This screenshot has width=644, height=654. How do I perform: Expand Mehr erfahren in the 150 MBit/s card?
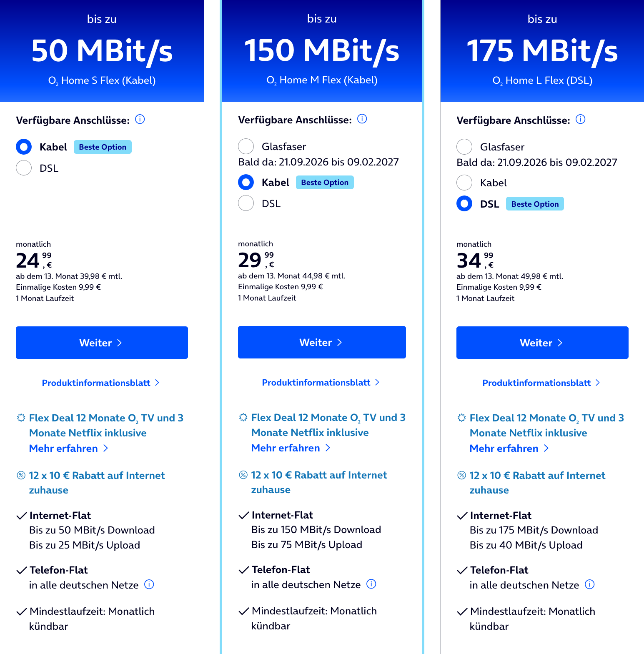[x=291, y=448]
